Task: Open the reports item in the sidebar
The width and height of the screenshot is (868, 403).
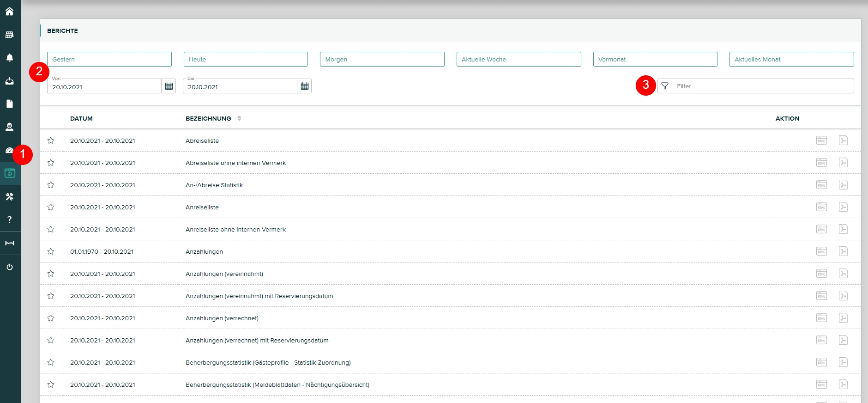Action: pyautogui.click(x=10, y=173)
